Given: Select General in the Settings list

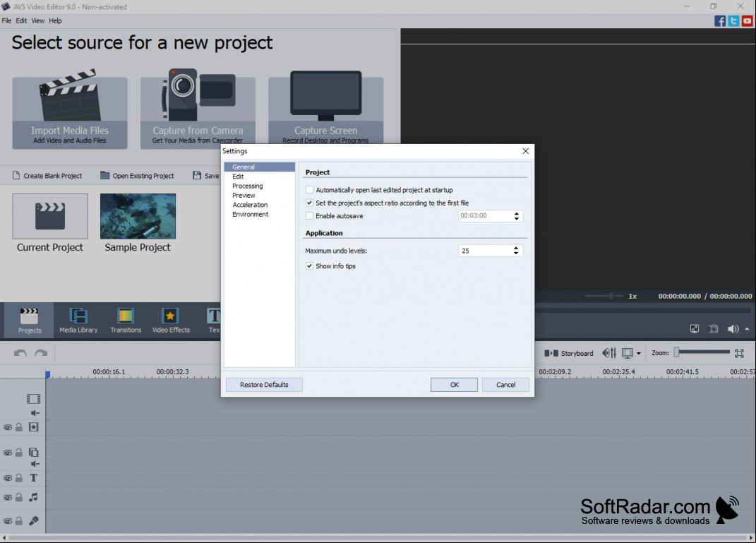Looking at the screenshot, I should [x=259, y=167].
